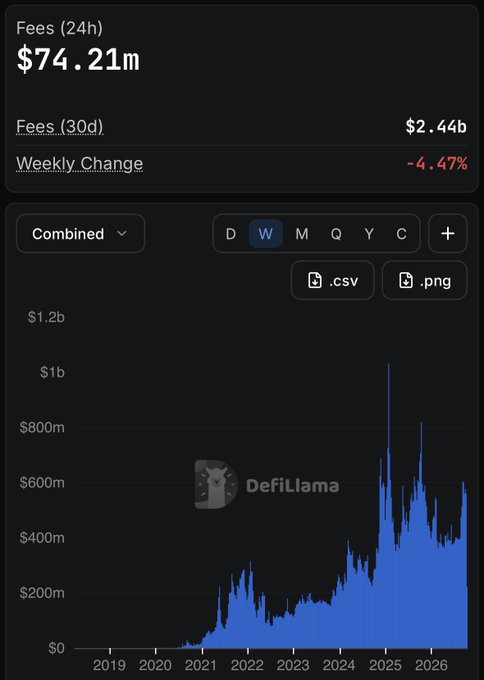Switch chart to Daily (D) interval
The width and height of the screenshot is (484, 680).
coord(231,234)
